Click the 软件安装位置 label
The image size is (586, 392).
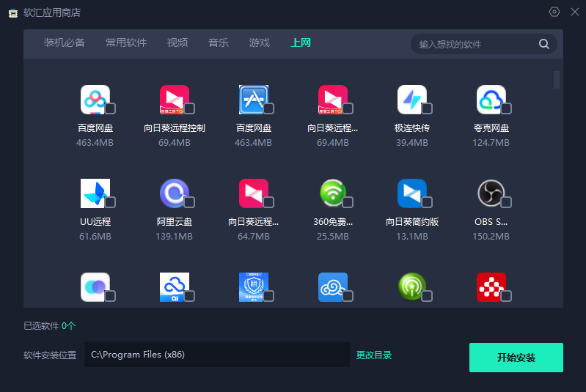[50, 355]
